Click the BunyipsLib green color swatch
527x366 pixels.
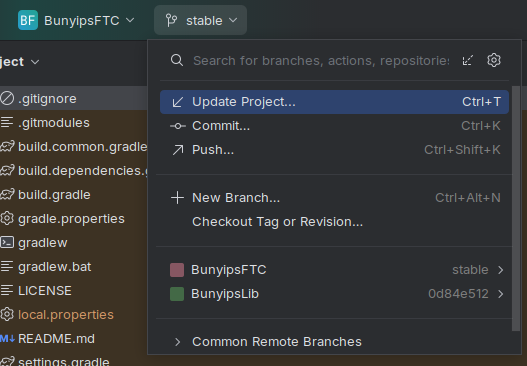(177, 294)
